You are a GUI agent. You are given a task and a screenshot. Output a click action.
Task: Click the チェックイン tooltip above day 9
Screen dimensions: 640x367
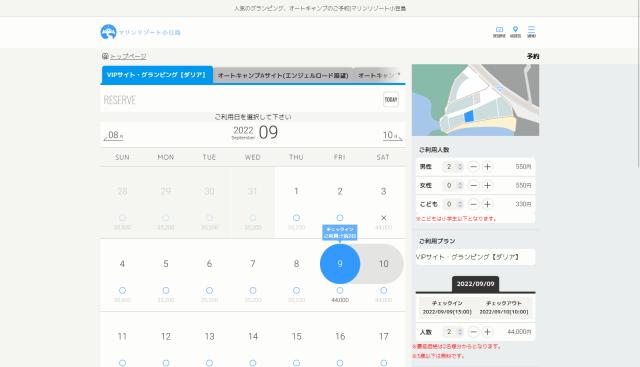click(340, 232)
